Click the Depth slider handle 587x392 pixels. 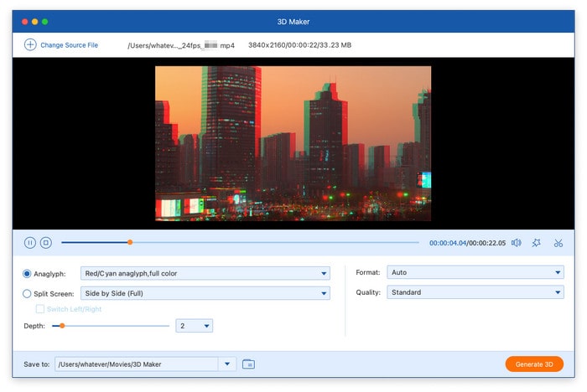[x=62, y=326]
